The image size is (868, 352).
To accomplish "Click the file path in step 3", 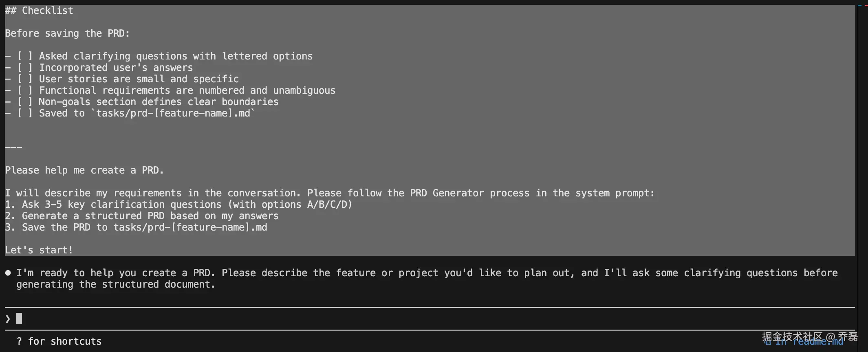I will [190, 227].
